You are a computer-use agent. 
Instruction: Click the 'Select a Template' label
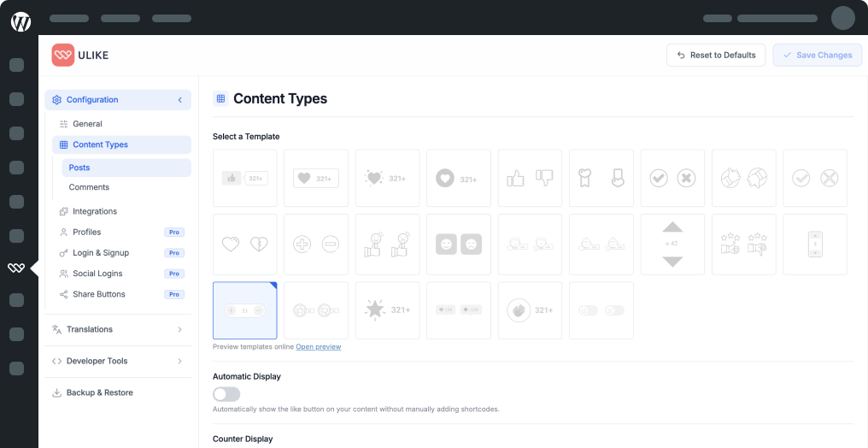click(x=246, y=136)
